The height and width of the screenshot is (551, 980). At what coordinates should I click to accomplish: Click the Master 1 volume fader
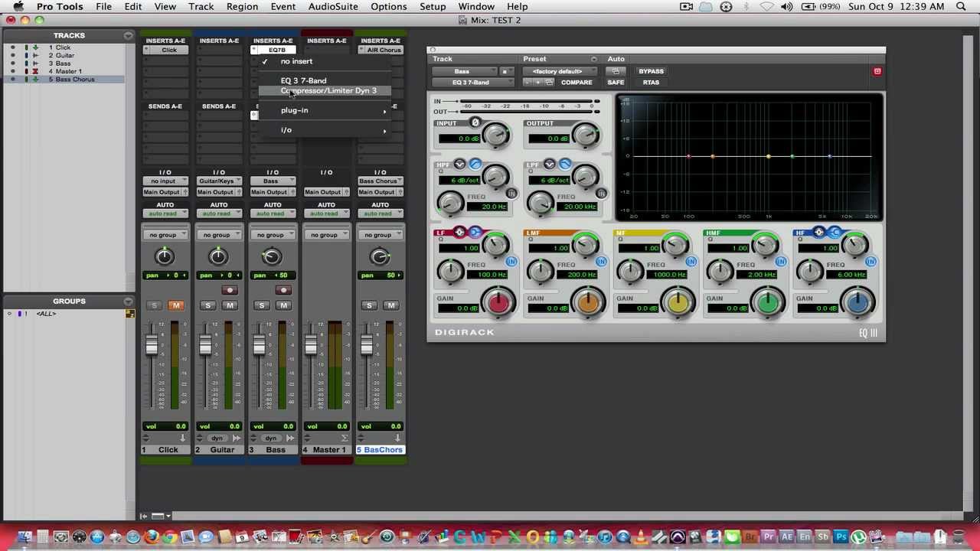[x=312, y=346]
